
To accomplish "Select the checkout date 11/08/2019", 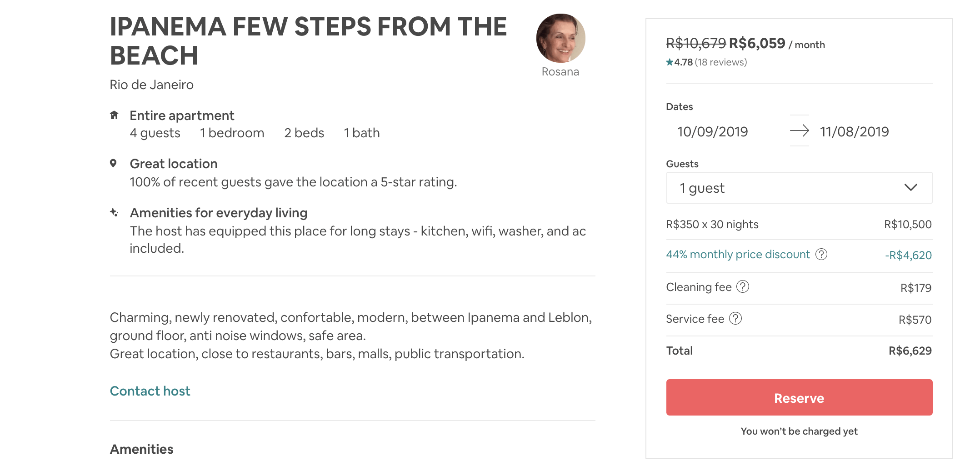I will point(854,132).
